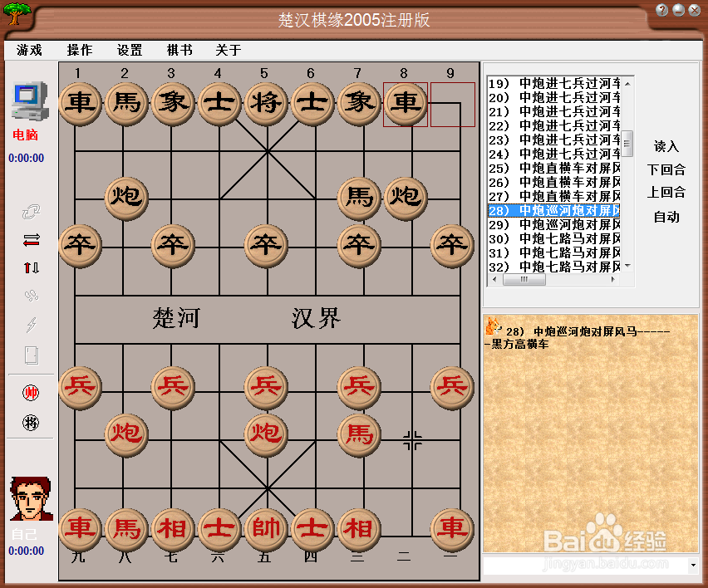The image size is (708, 588).
Task: Open the dropdown arrow below the comment panel
Action: point(693,566)
